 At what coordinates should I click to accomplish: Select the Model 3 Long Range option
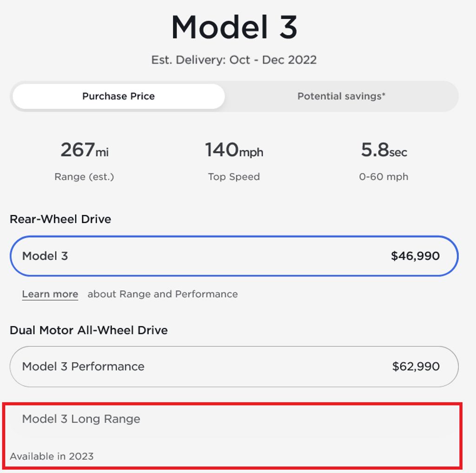pos(234,419)
